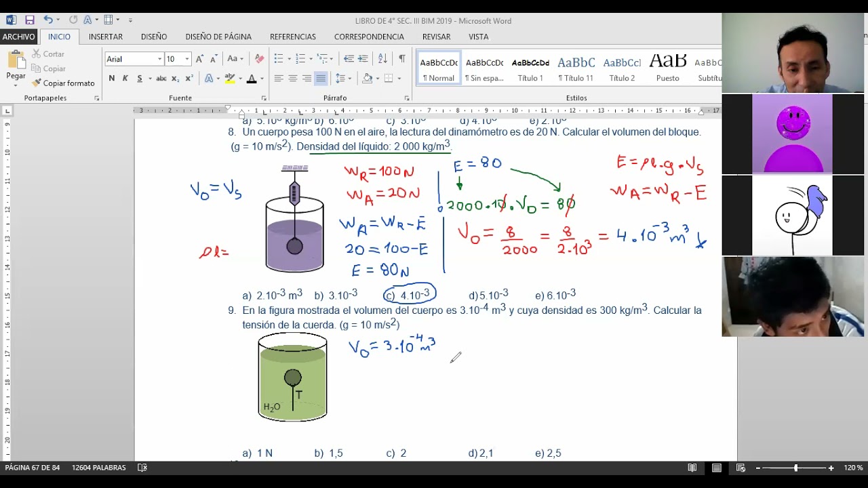Toggle underline S formatting
The width and height of the screenshot is (868, 488).
140,79
